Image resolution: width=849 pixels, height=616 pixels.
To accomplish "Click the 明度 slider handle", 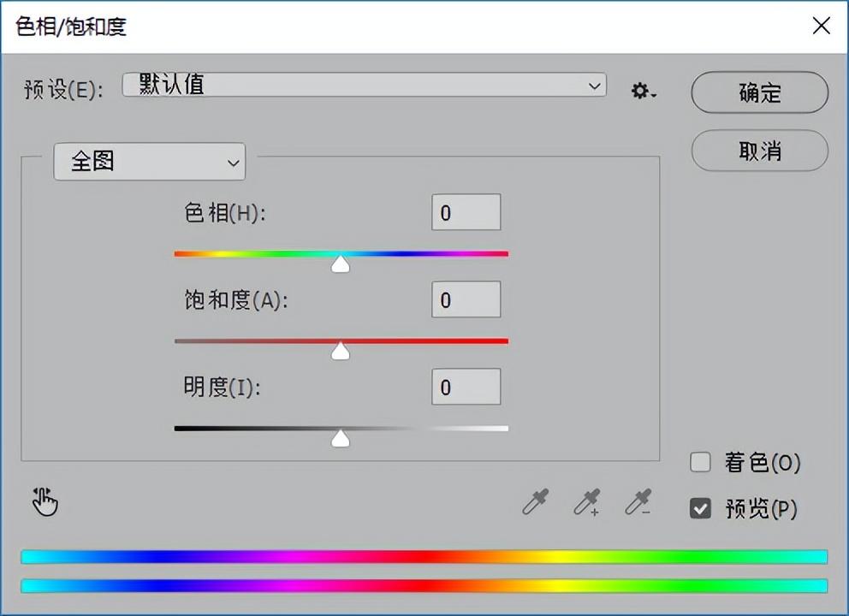I will coord(341,438).
